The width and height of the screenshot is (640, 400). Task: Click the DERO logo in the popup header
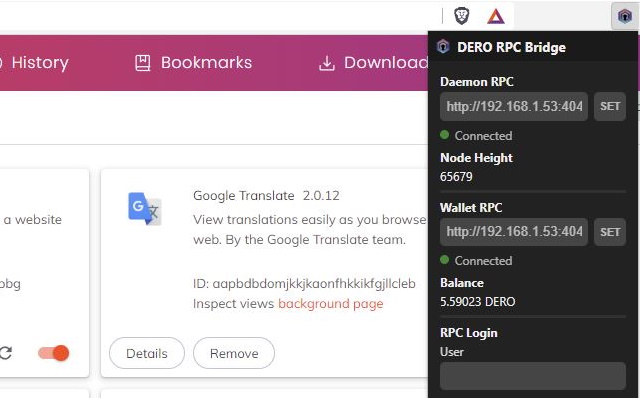click(x=443, y=46)
